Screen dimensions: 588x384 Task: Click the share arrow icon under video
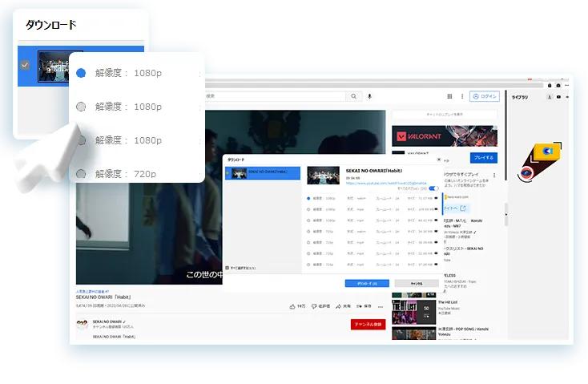338,307
